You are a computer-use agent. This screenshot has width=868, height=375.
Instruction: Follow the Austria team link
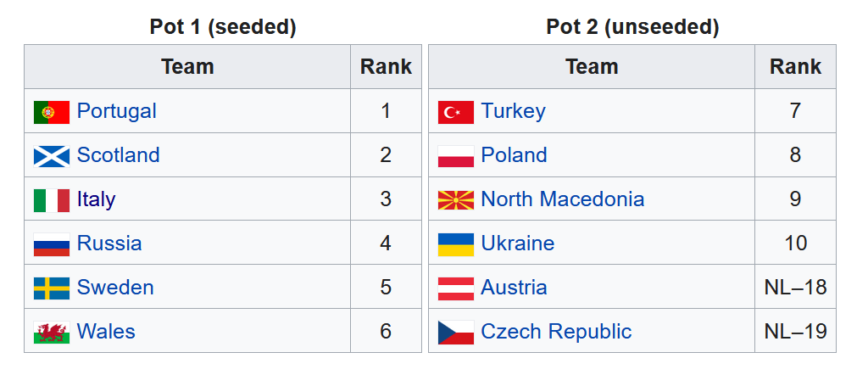point(514,288)
